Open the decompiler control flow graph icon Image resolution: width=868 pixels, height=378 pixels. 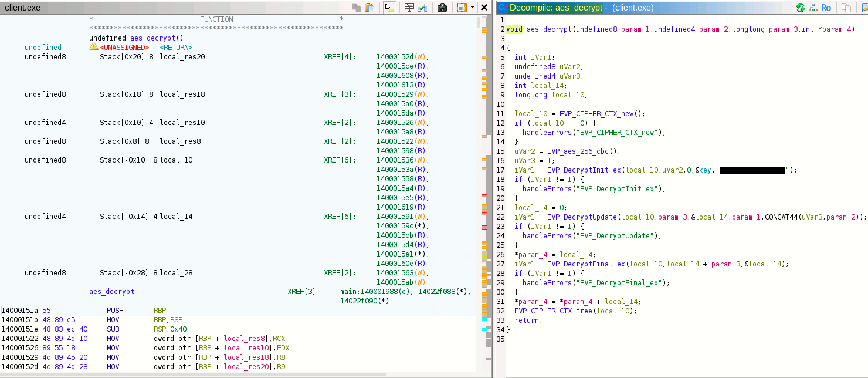tap(812, 8)
